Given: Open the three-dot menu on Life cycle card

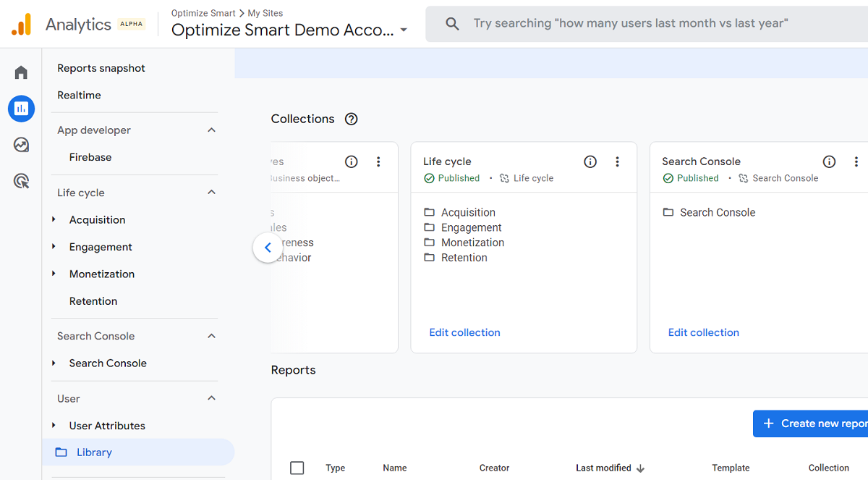Looking at the screenshot, I should tap(617, 161).
